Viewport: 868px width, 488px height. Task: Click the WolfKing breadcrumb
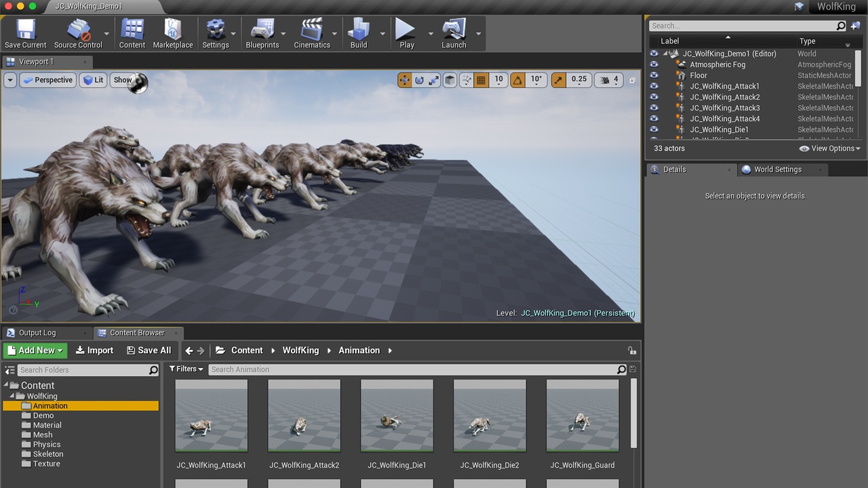pyautogui.click(x=300, y=350)
